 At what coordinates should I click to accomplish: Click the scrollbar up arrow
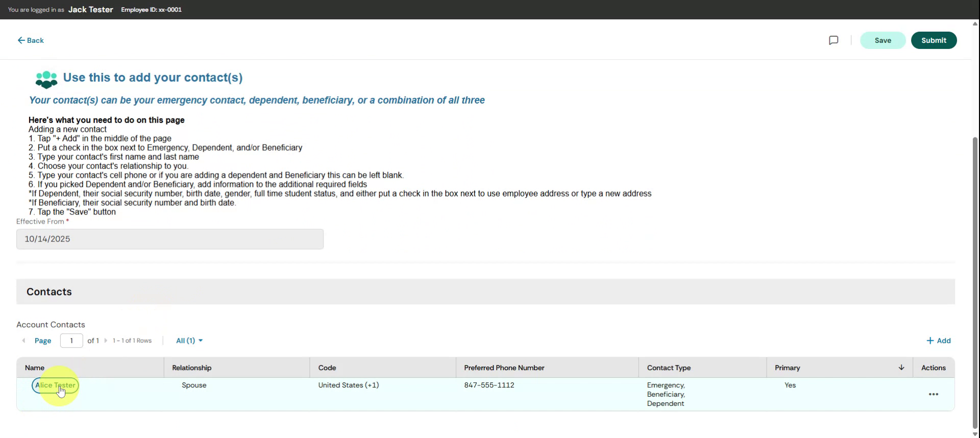(x=975, y=23)
